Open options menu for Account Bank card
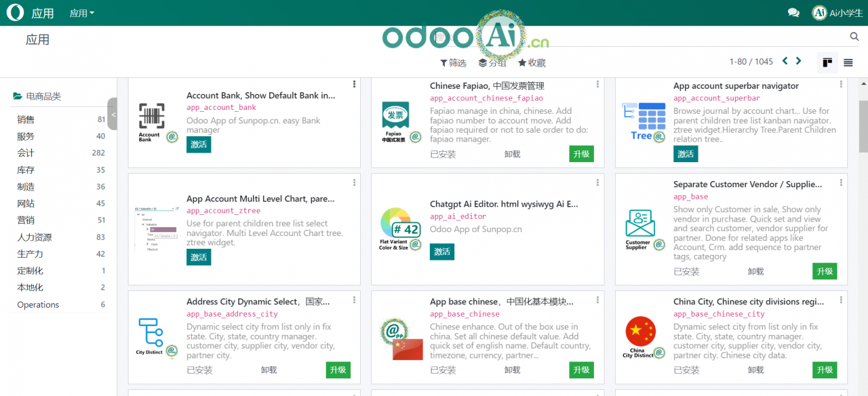The height and width of the screenshot is (396, 868). coord(354,84)
